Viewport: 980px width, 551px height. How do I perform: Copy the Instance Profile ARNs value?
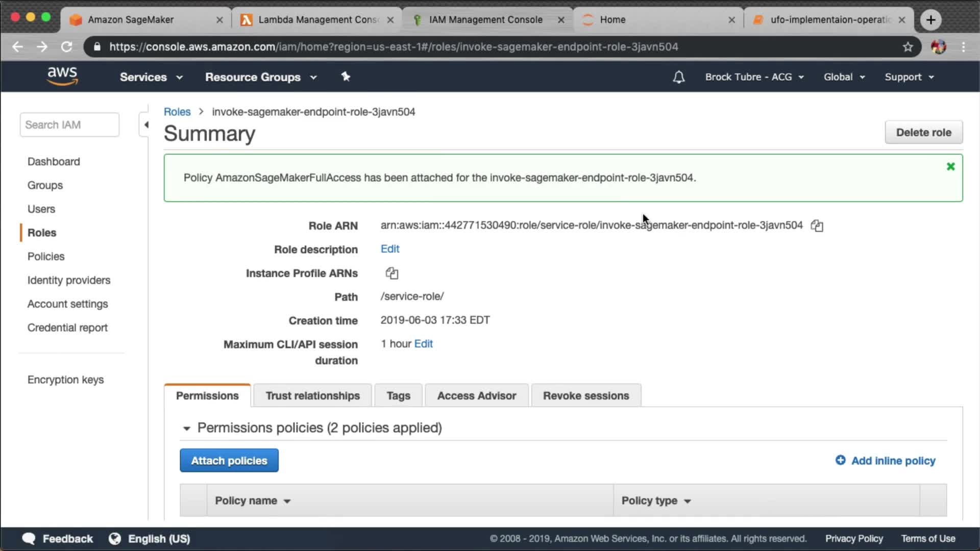point(391,273)
